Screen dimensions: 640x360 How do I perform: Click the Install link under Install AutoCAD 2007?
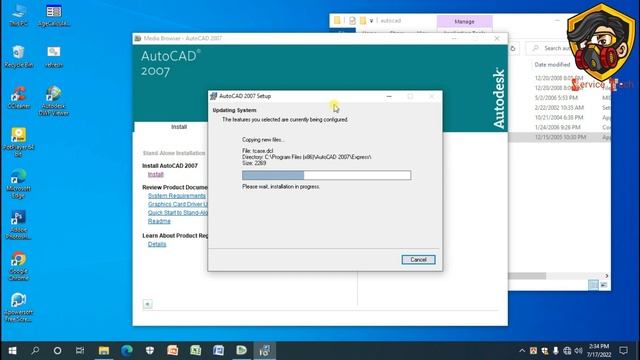(156, 174)
